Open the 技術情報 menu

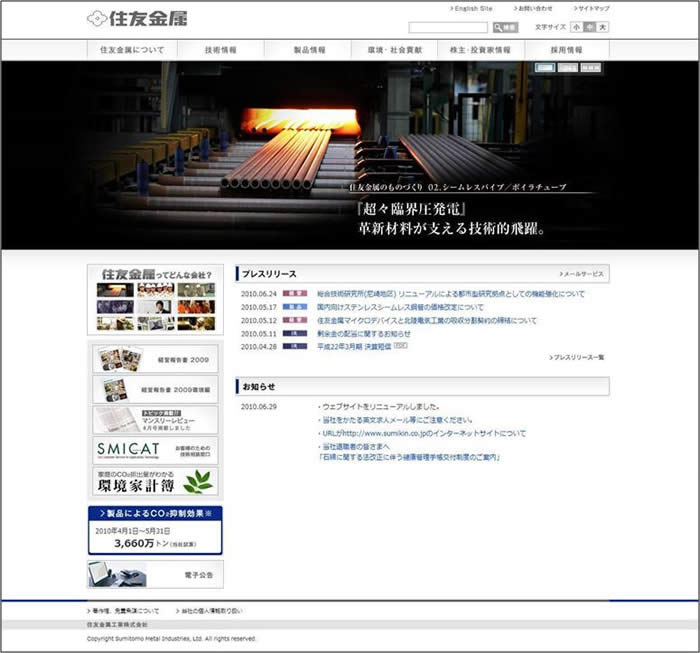pyautogui.click(x=221, y=50)
